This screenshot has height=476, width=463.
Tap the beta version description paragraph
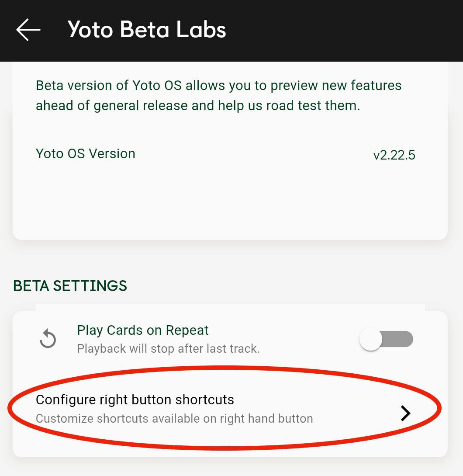click(218, 95)
